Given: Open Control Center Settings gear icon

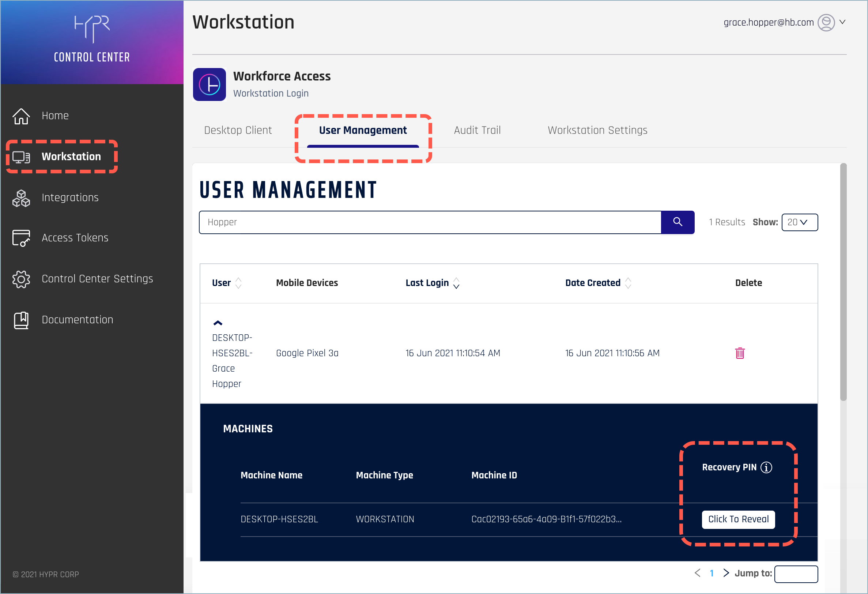Looking at the screenshot, I should [21, 279].
